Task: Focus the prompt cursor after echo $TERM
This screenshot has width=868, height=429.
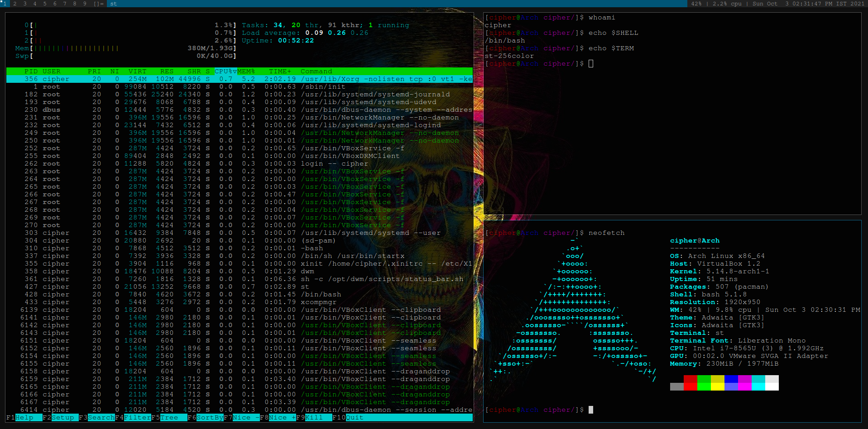Action: click(x=591, y=64)
